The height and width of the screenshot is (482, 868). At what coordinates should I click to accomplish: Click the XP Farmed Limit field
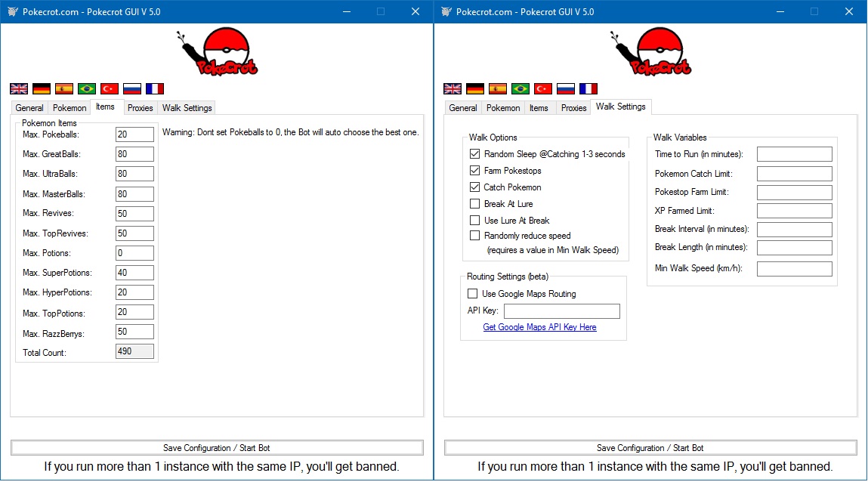tap(795, 211)
